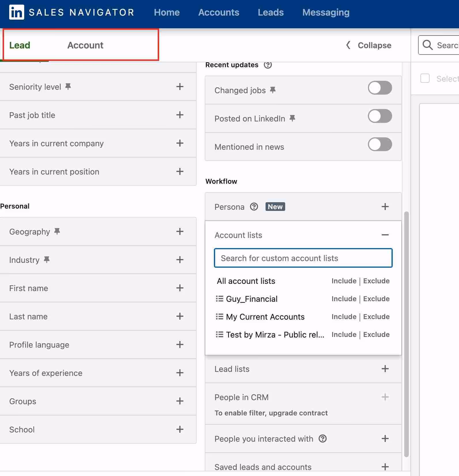Toggle the Changed jobs switch

click(x=380, y=88)
